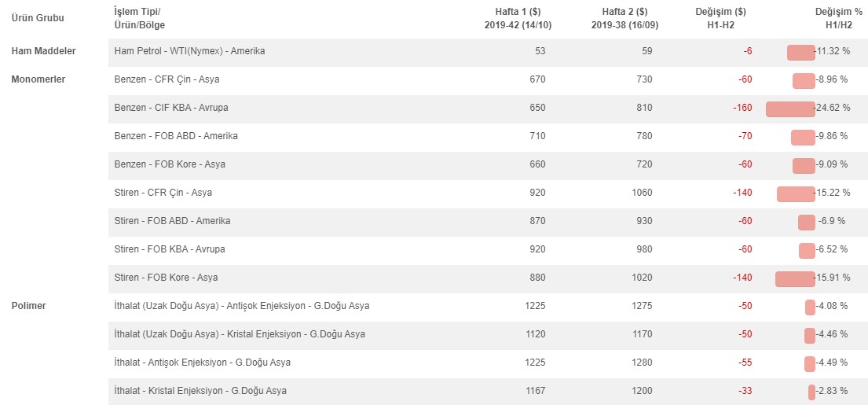Image resolution: width=868 pixels, height=405 pixels.
Task: Select the Ham Maddeler group label
Action: tap(44, 51)
